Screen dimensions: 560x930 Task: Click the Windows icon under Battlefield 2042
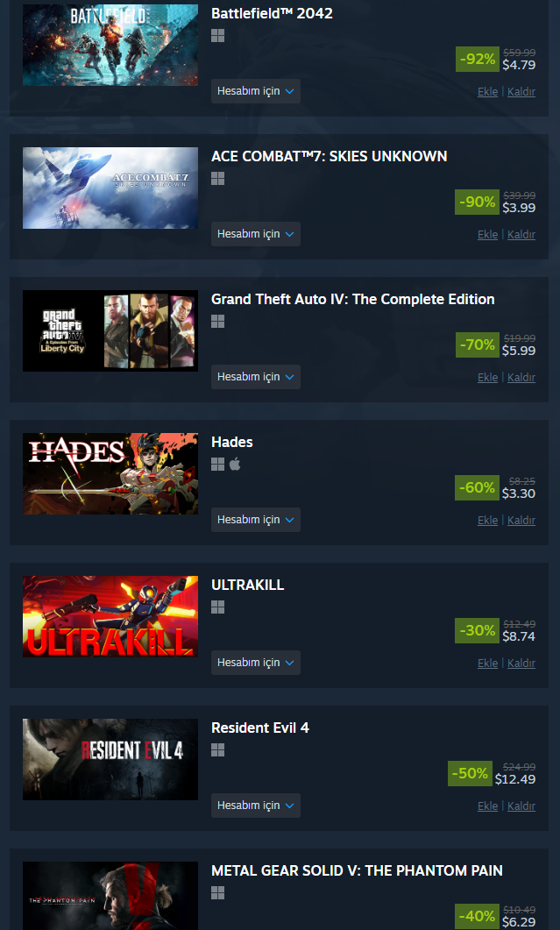coord(217,36)
